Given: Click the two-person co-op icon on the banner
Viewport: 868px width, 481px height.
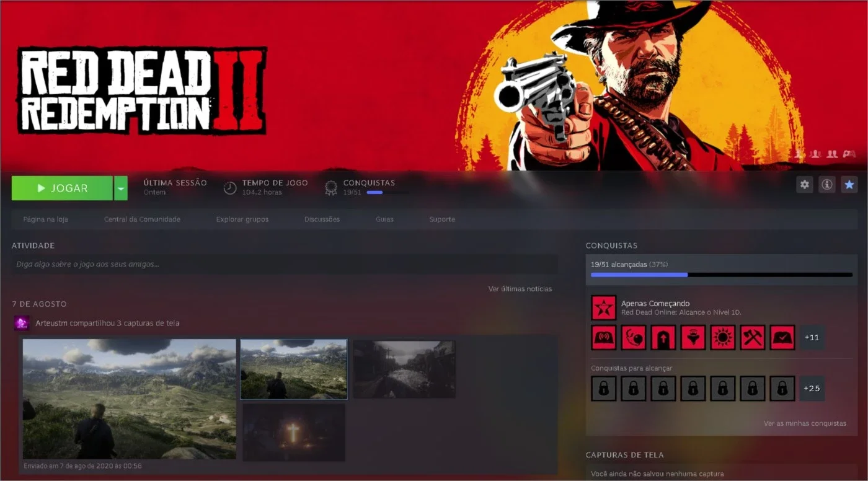Looking at the screenshot, I should click(832, 154).
